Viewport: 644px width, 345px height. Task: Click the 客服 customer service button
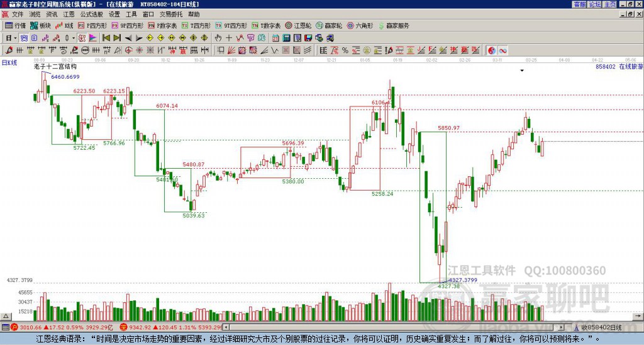click(x=579, y=4)
